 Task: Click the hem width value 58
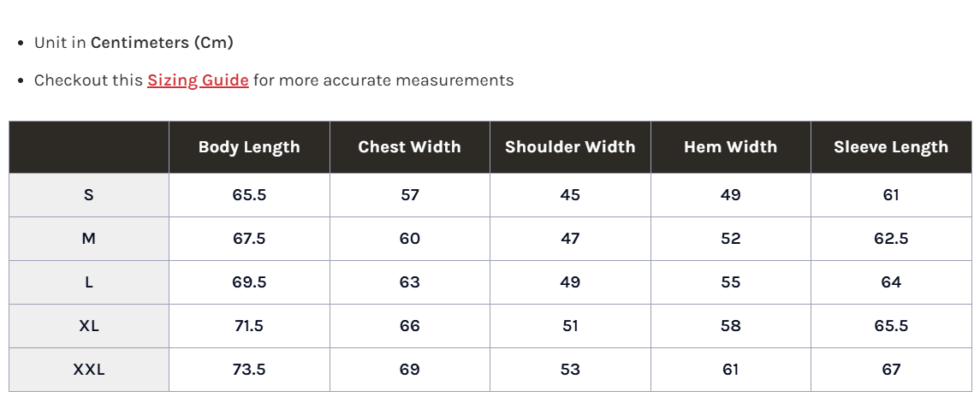click(x=730, y=326)
